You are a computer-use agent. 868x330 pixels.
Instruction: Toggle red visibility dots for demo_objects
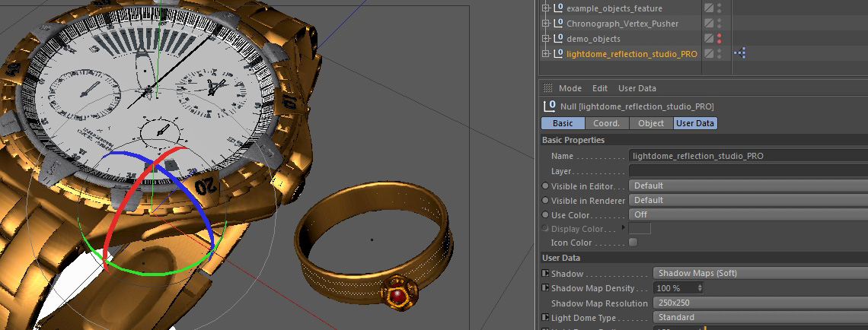pos(720,39)
